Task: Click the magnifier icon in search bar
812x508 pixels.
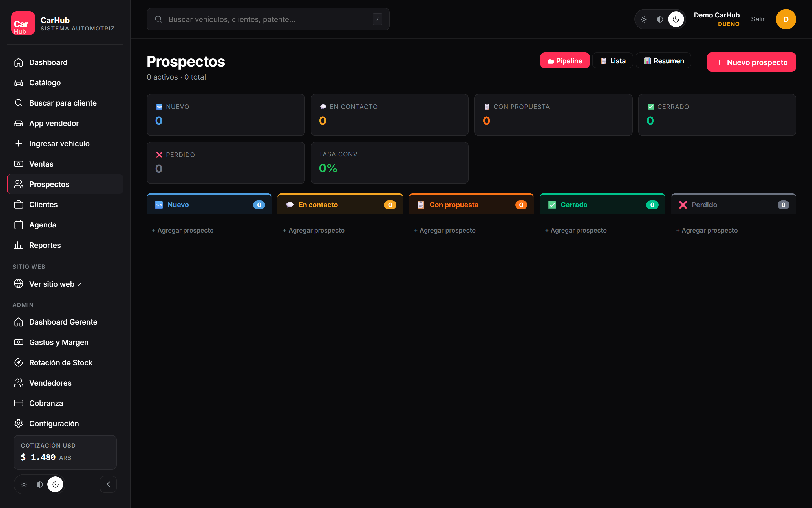Action: click(158, 19)
